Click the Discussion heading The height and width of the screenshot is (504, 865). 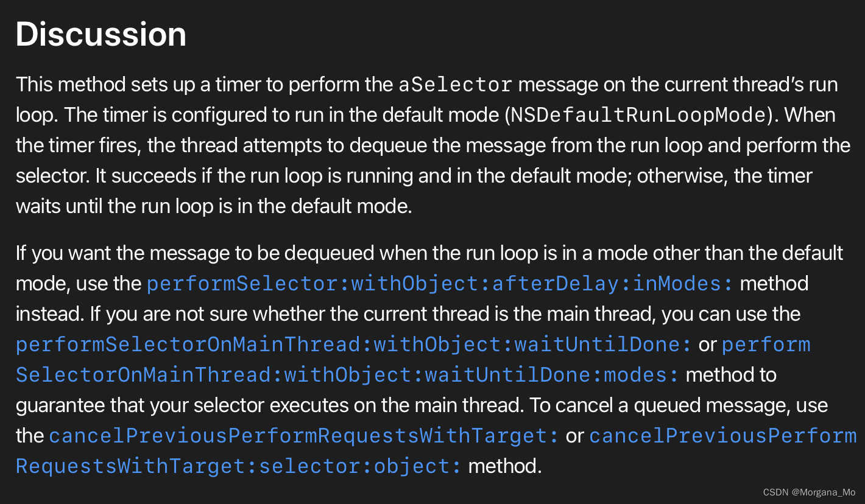click(x=101, y=34)
